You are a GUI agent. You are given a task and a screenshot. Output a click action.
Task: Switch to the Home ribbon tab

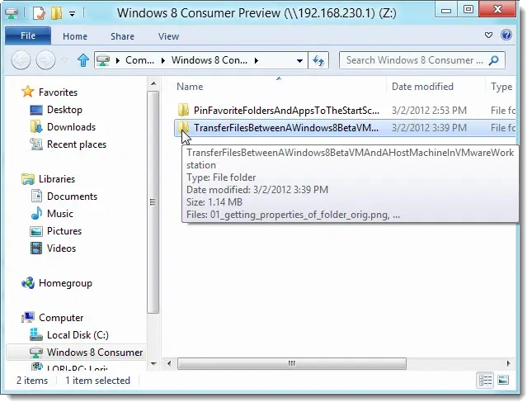[75, 36]
